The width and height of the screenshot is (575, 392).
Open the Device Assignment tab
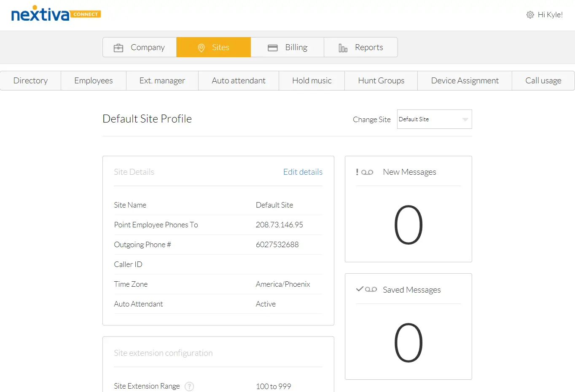click(x=464, y=80)
